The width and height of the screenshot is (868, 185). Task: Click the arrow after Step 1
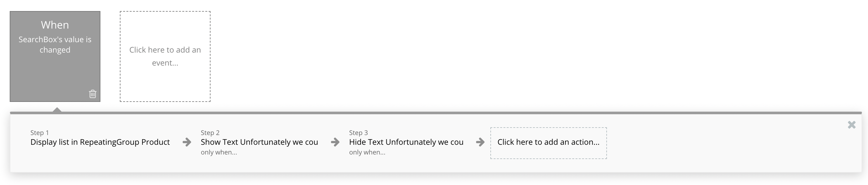[187, 142]
